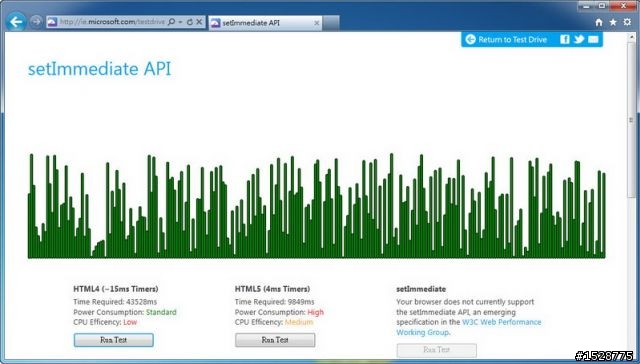Minimize the browser window
The image size is (640, 364).
point(586,6)
